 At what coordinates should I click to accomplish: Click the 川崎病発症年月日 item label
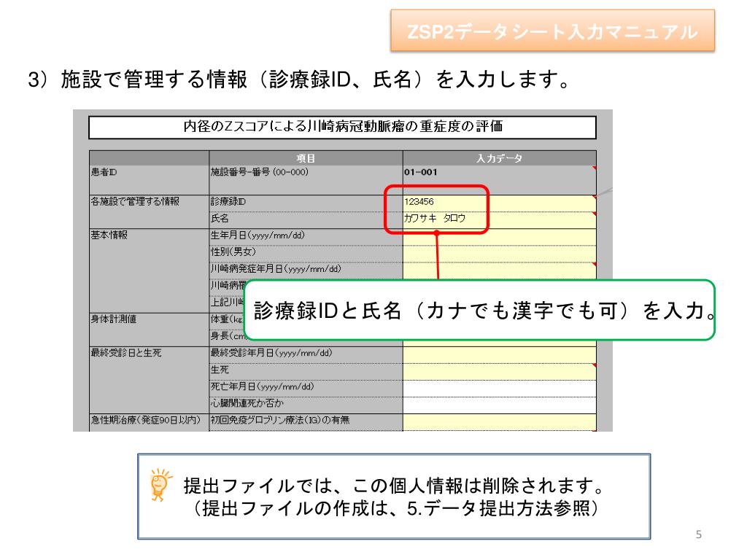[x=276, y=269]
